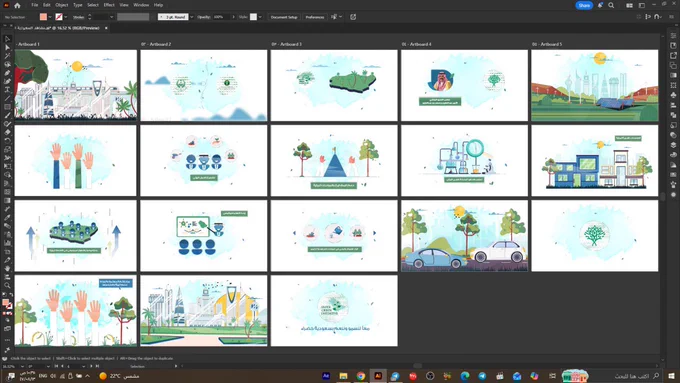Show hidden system tray icons chevron

(x=87, y=376)
